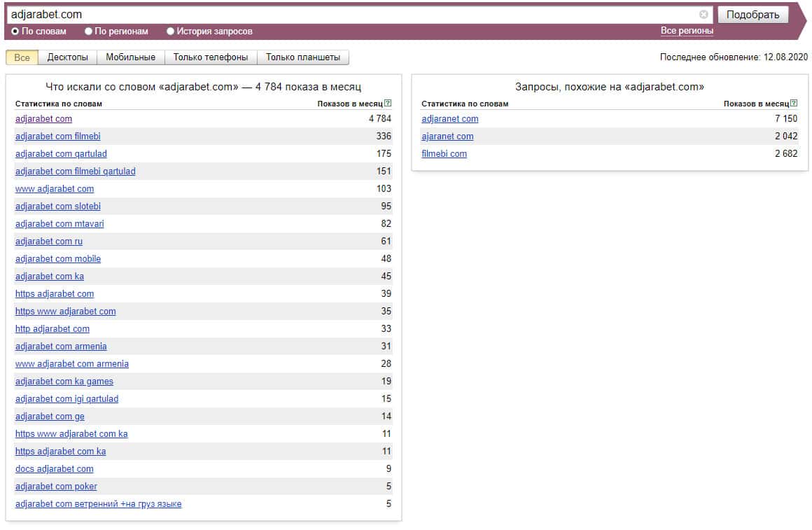Viewport: 812px width, 530px height.
Task: Click help icon beside left 'Показов в месяц'
Action: 388,104
